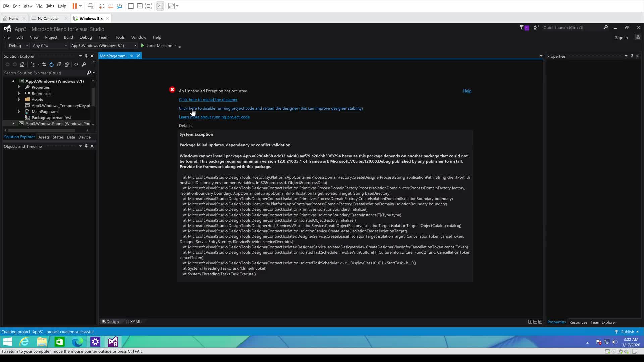This screenshot has width=644, height=362.
Task: Click the VMware send Ctrl+Alt+Del icon
Action: [x=90, y=6]
